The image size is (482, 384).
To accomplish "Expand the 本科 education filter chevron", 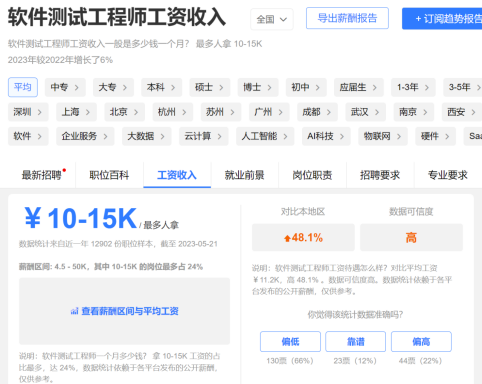I will pyautogui.click(x=173, y=88).
